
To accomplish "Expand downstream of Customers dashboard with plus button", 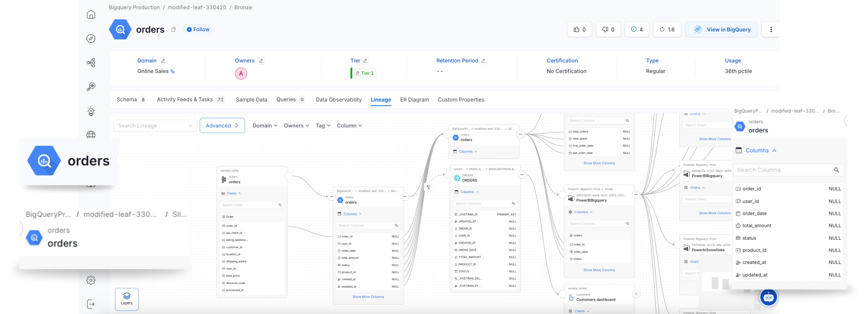I will click(x=636, y=294).
